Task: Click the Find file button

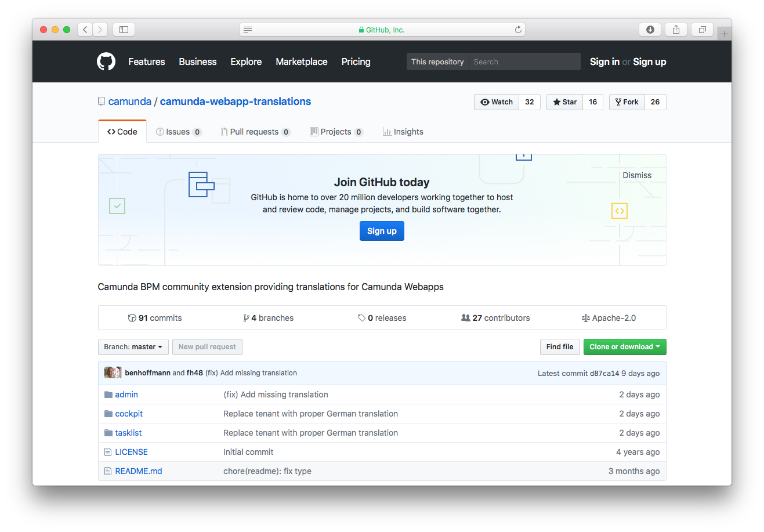Action: (x=560, y=347)
